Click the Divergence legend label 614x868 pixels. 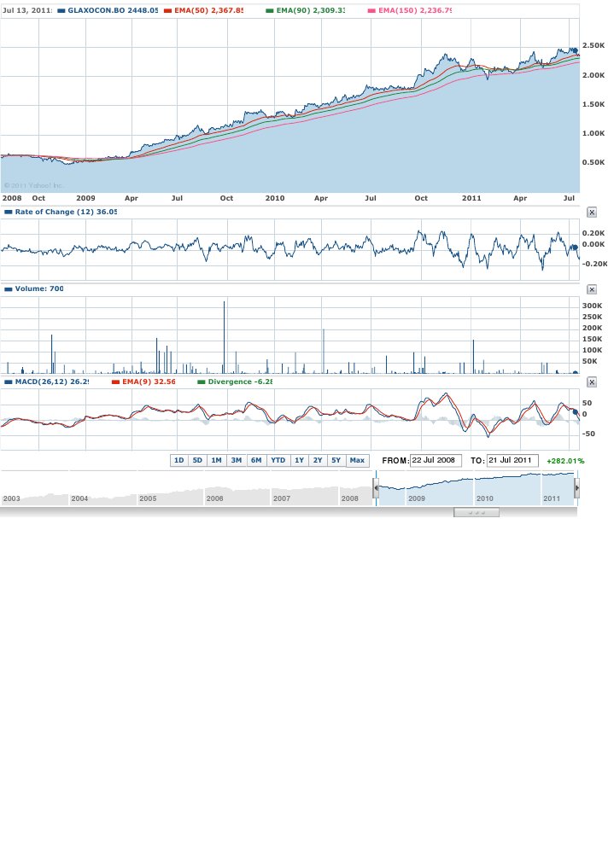(240, 382)
